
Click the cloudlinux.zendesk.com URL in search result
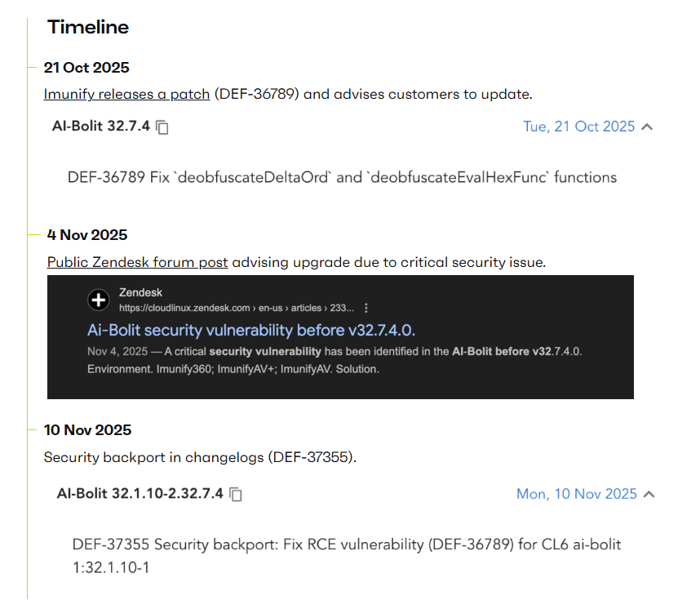tap(237, 309)
